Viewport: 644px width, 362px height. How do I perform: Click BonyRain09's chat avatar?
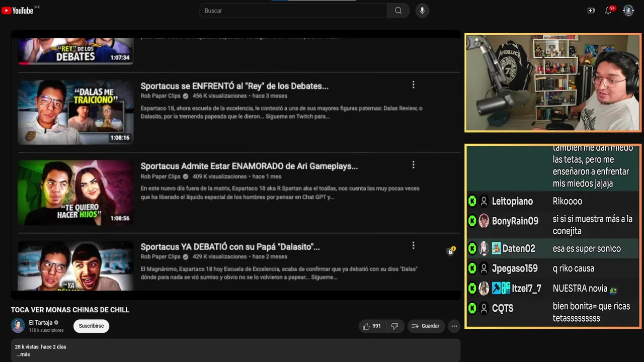484,221
